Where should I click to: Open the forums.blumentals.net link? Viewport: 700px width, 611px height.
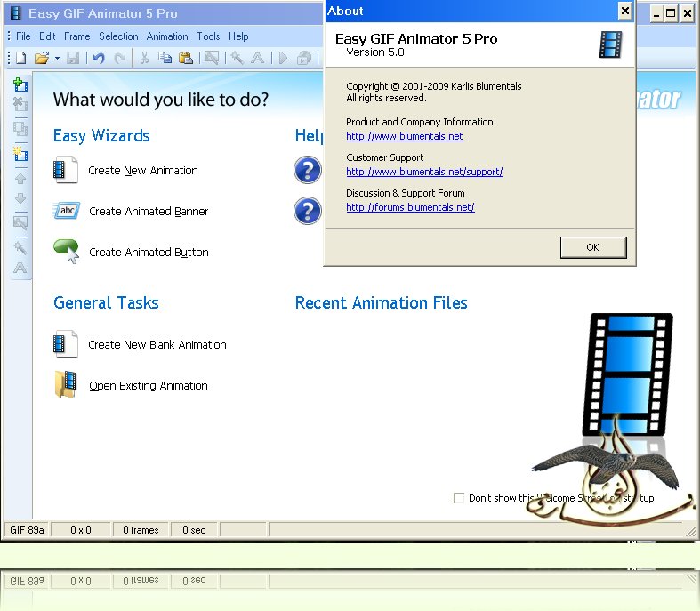coord(410,207)
